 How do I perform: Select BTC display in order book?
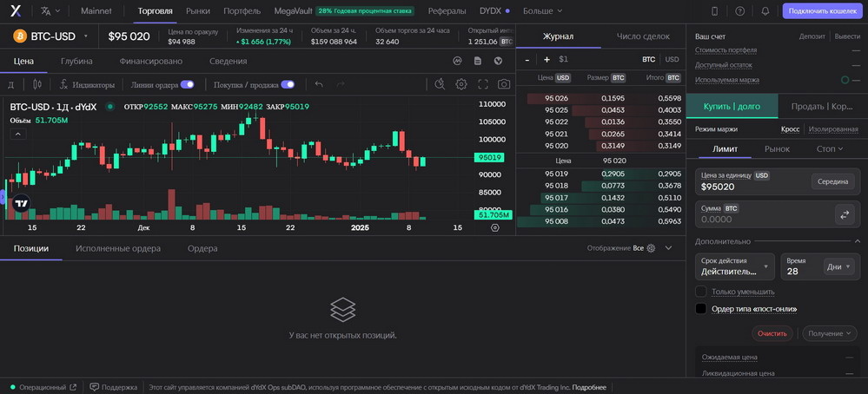click(648, 60)
